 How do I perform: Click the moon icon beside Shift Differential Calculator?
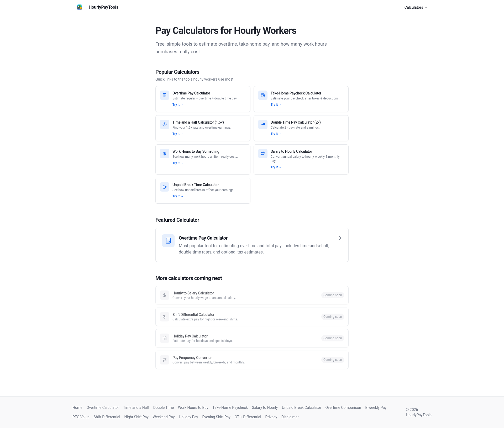[165, 317]
